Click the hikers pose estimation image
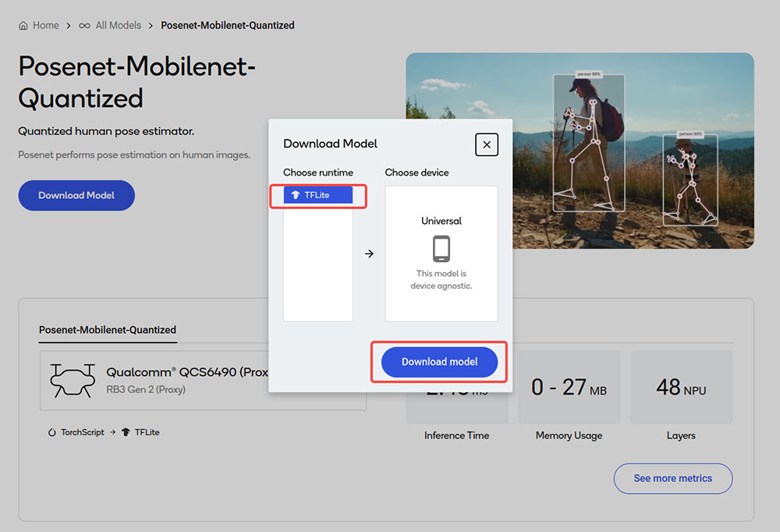Viewport: 780px width, 532px height. pos(580,151)
